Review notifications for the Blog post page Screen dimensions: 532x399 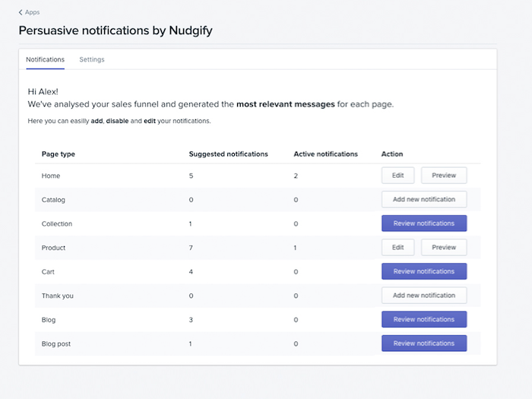[x=424, y=344]
